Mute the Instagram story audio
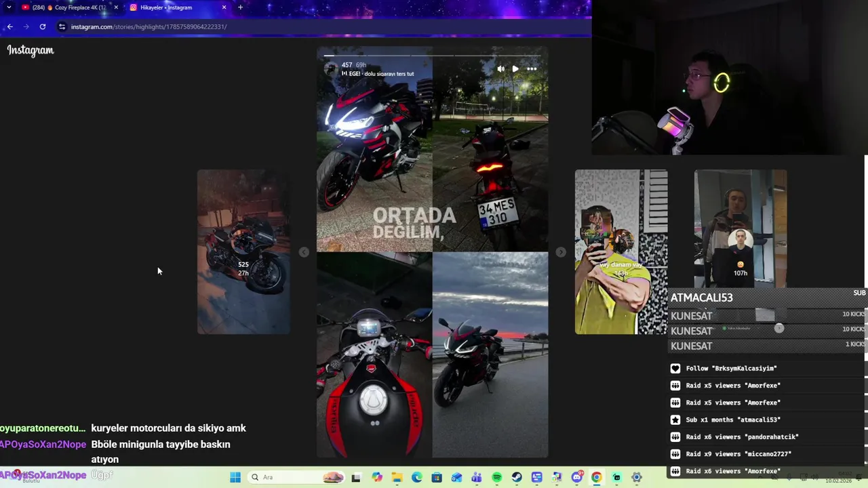This screenshot has width=868, height=488. [500, 68]
